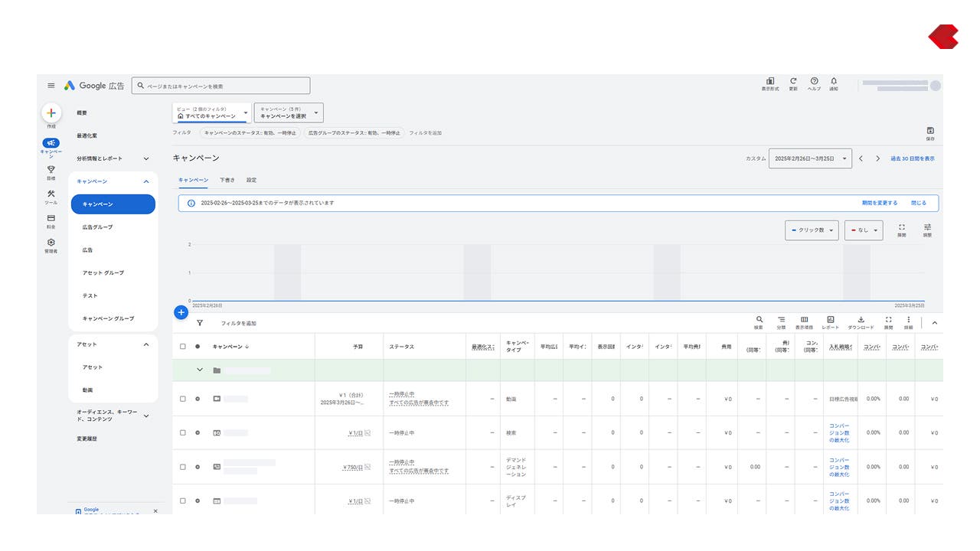Click the 更新 refresh icon

tap(793, 81)
